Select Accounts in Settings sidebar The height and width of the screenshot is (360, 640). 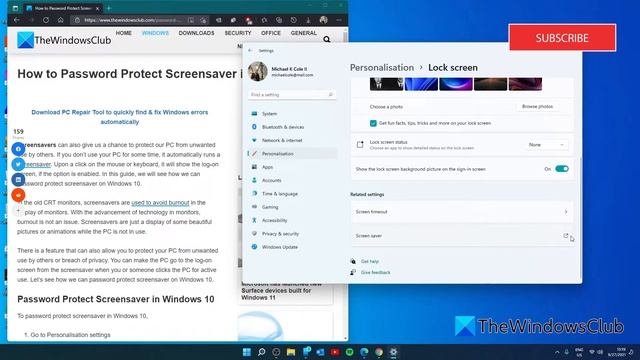(292, 180)
